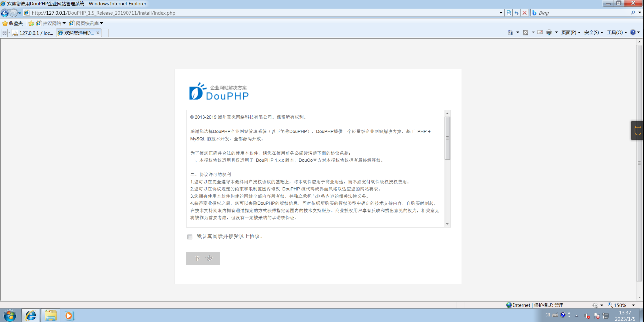The width and height of the screenshot is (644, 322).
Task: Open the Windows Start orb
Action: (10, 315)
